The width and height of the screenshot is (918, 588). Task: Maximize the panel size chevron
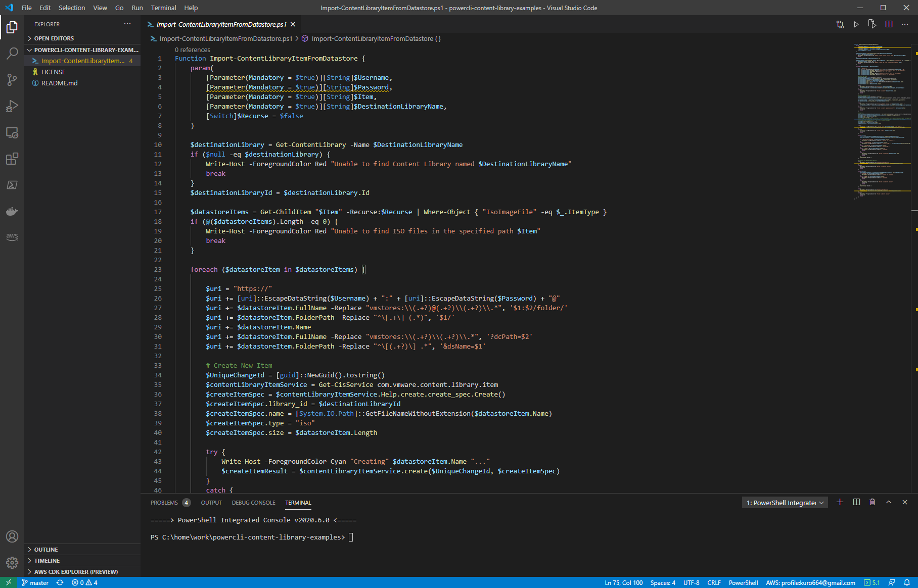point(889,502)
